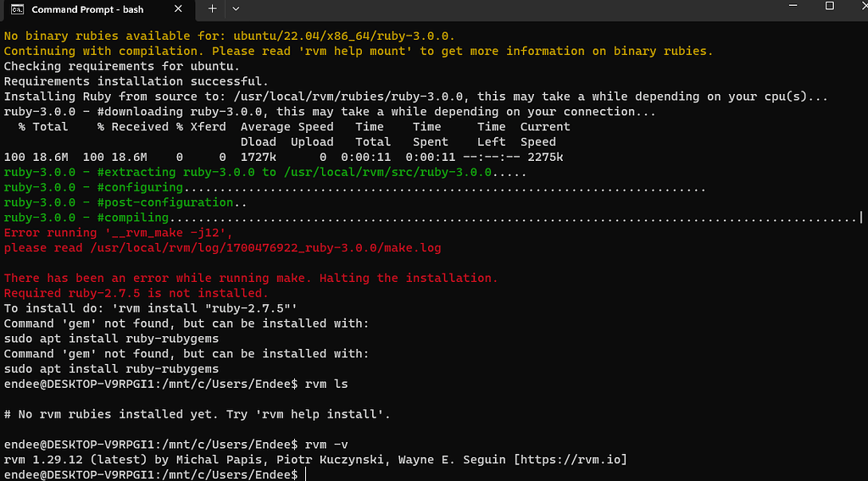Click the '2275k' current speed value
Viewport: 868px width, 481px height.
(x=545, y=157)
